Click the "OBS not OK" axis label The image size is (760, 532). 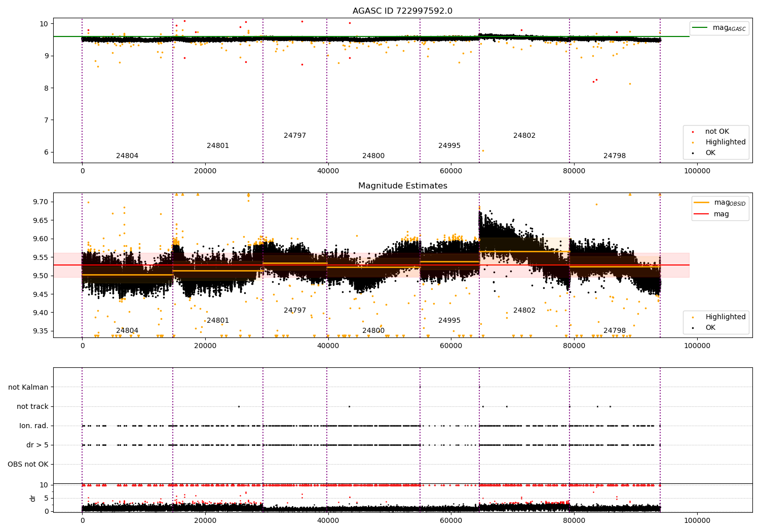tap(28, 465)
